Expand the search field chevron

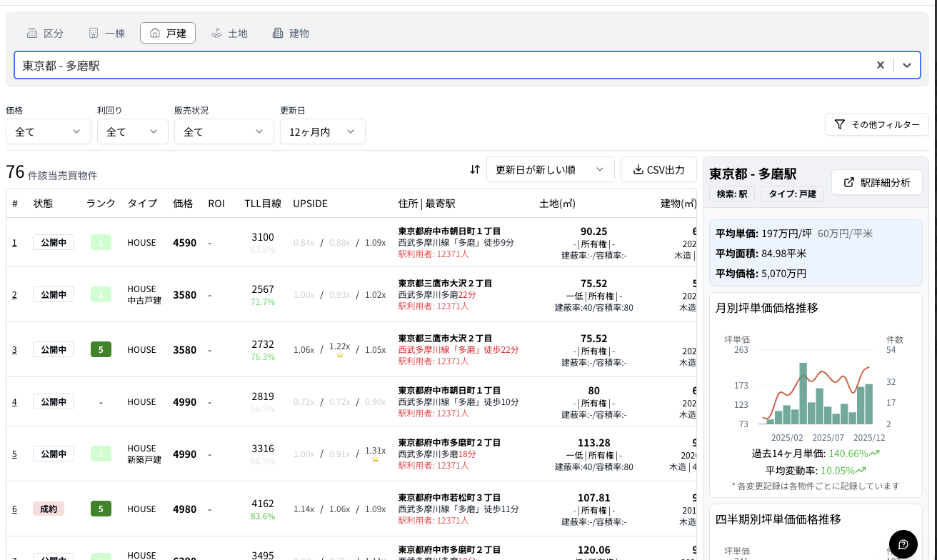[907, 65]
